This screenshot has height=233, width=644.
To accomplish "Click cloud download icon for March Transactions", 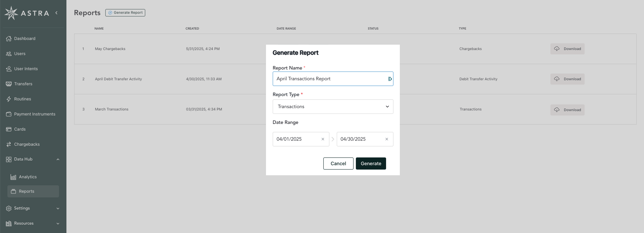I will [x=557, y=110].
